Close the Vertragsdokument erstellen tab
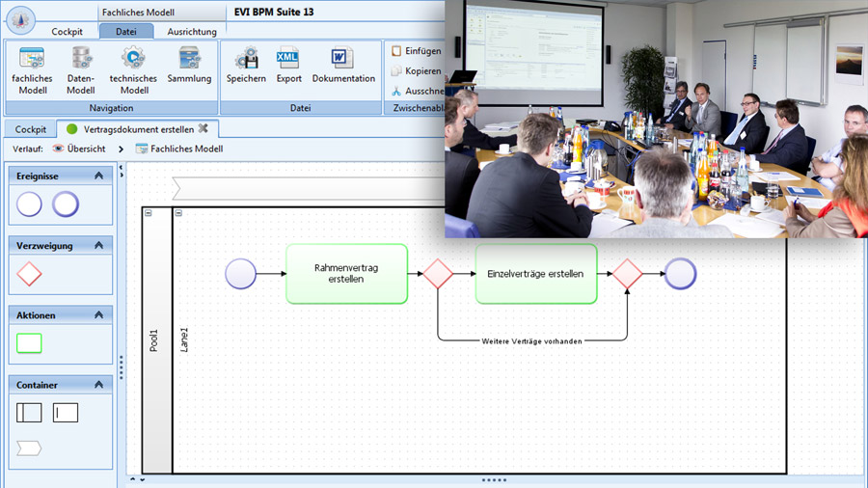The height and width of the screenshot is (488, 868). (203, 128)
